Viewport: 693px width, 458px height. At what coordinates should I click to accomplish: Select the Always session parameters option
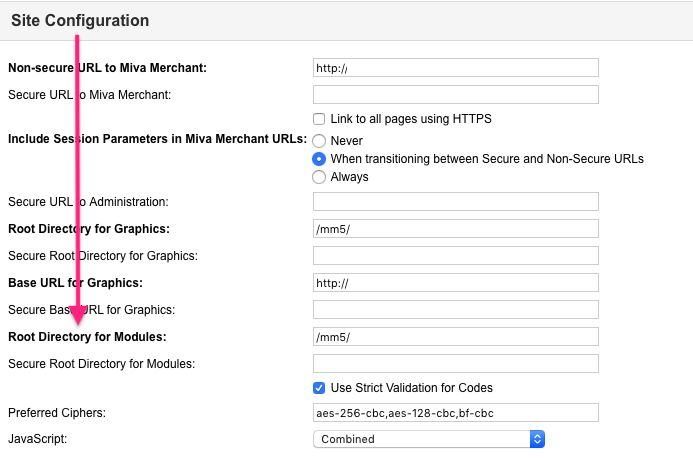pos(319,177)
